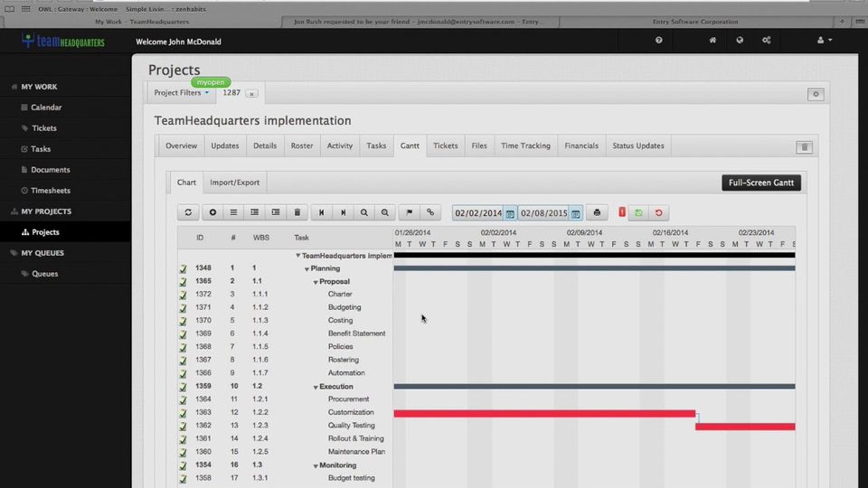
Task: Click the task list lines toolbar icon
Action: pos(233,212)
